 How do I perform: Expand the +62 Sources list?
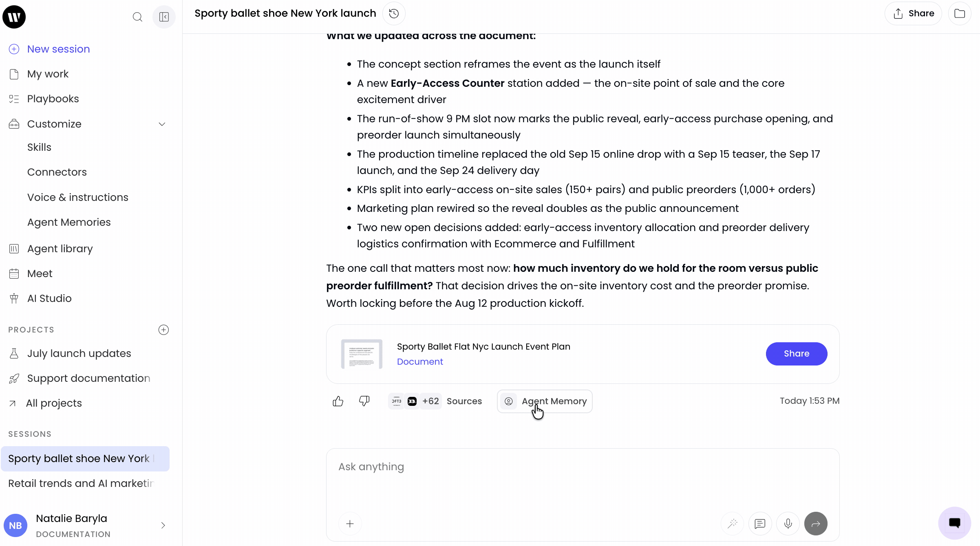click(435, 401)
